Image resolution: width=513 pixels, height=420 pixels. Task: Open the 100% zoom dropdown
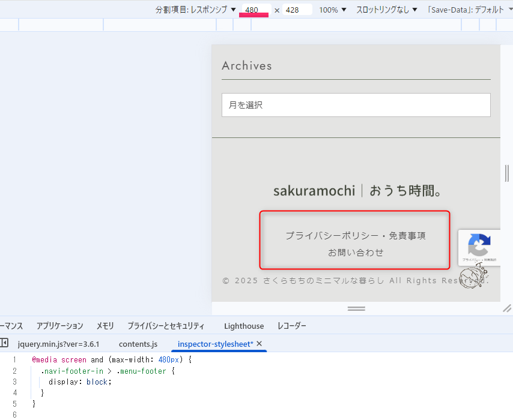(333, 10)
